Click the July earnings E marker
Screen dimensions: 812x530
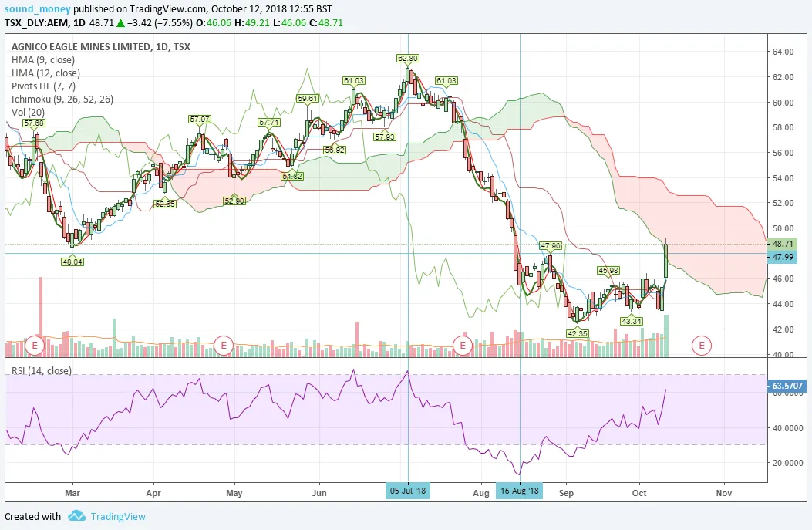[463, 345]
